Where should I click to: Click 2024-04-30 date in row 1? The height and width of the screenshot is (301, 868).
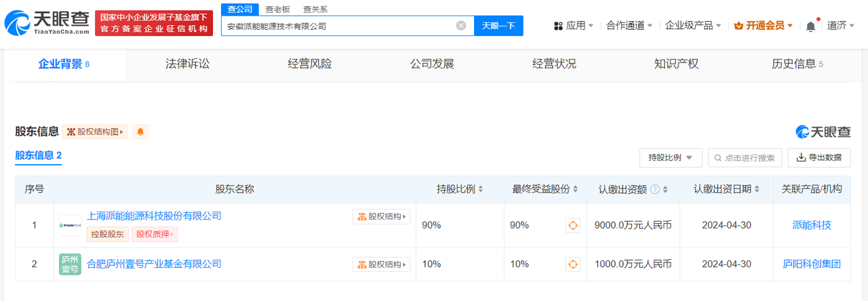(726, 225)
